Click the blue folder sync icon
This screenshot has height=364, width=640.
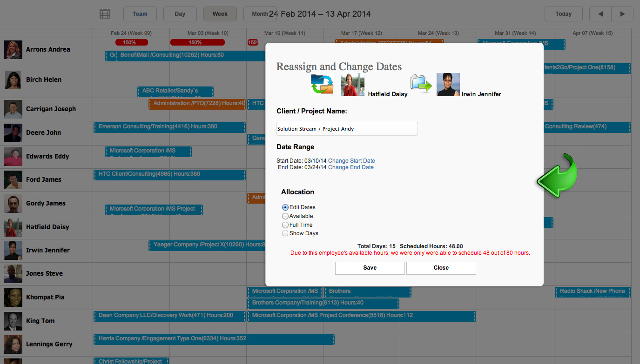point(322,85)
